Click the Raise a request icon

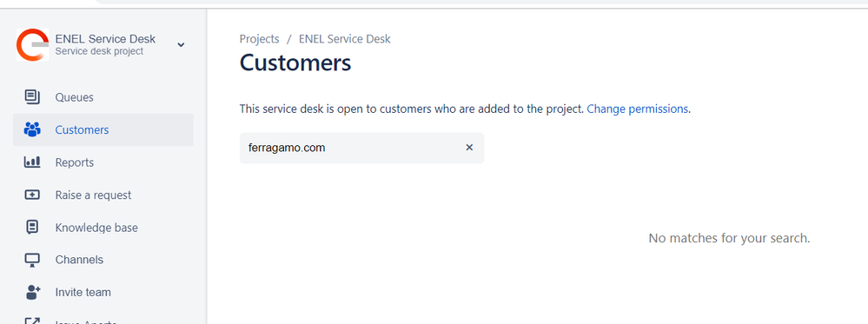[33, 195]
